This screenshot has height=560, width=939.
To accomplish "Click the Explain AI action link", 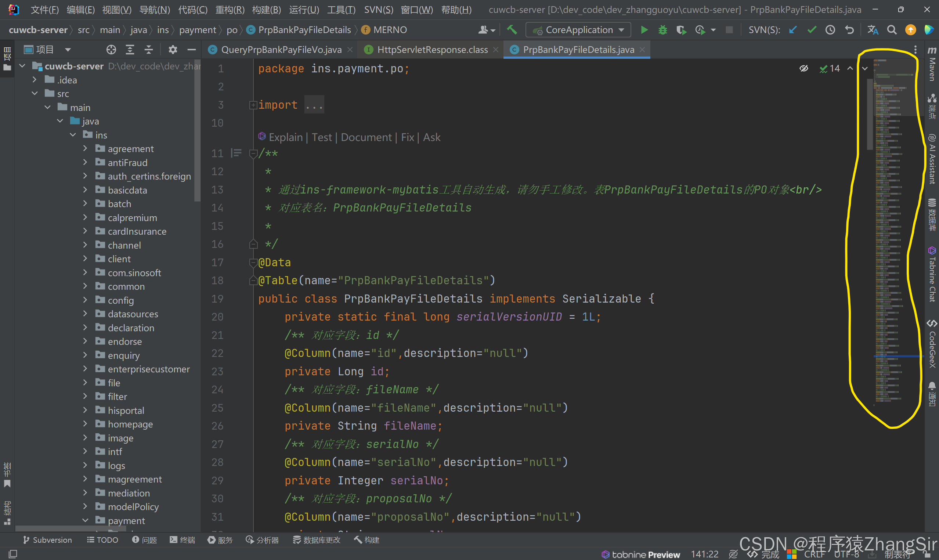I will 286,137.
